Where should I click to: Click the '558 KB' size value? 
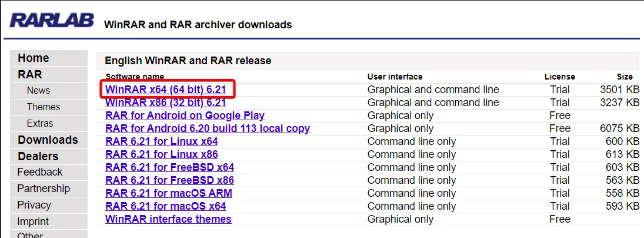[x=622, y=193]
